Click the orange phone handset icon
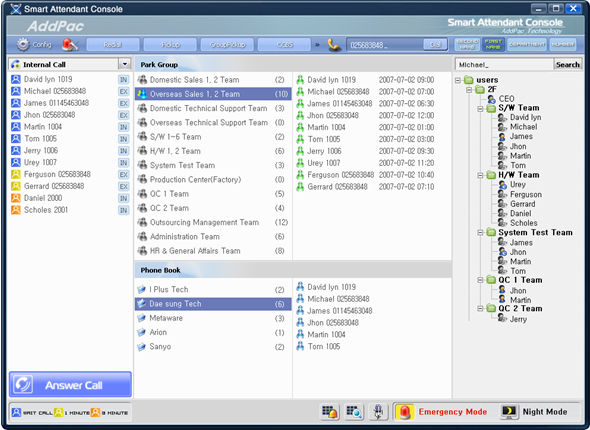The width and height of the screenshot is (590, 430). tap(333, 45)
